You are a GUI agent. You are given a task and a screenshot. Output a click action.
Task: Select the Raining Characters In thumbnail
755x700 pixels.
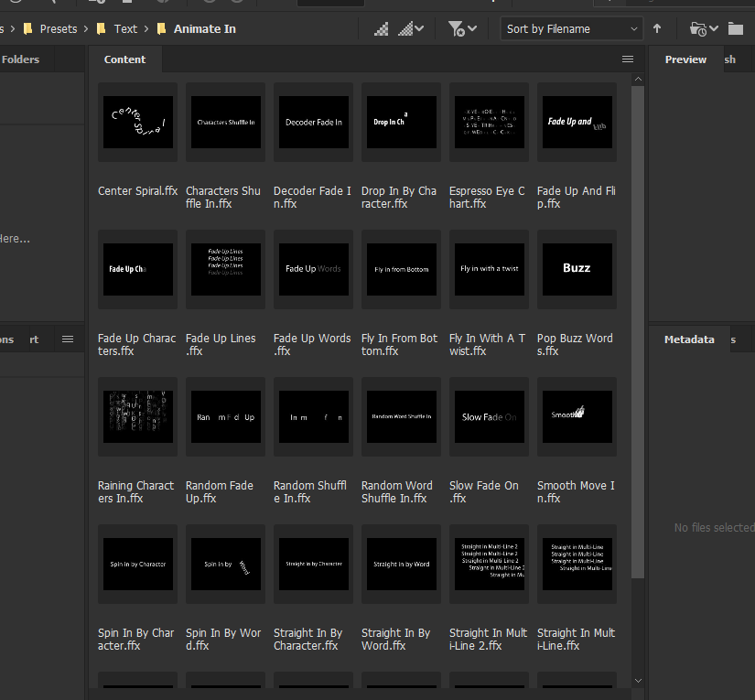click(x=137, y=416)
